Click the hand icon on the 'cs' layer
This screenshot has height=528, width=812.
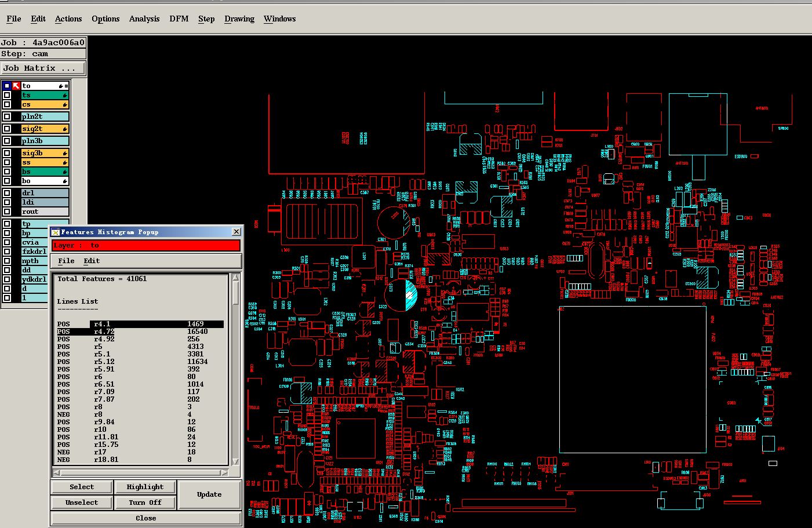point(65,104)
